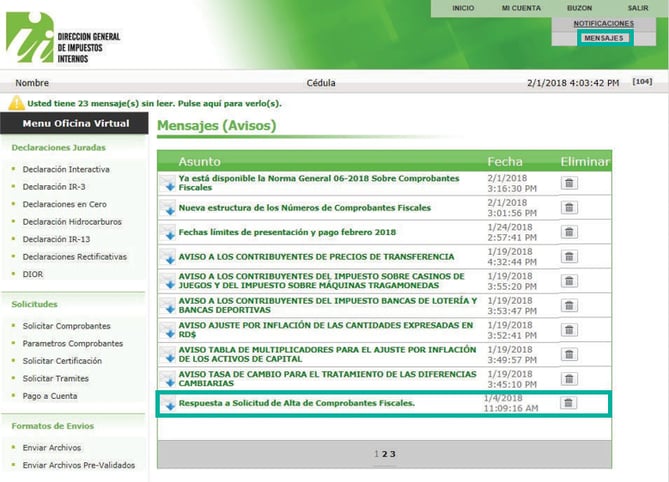Viewport: 669px width, 482px height.
Task: Click the yellow warning icon for unread messages
Action: coord(16,103)
